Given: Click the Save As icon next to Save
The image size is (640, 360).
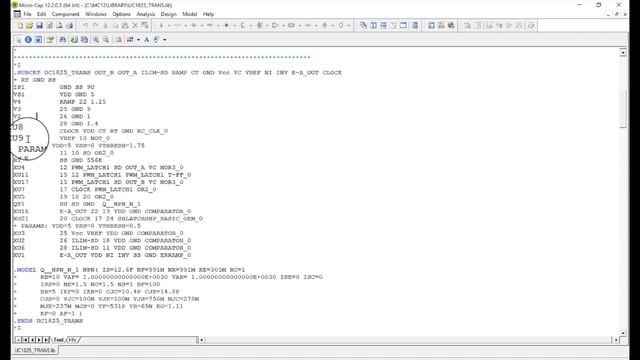Looking at the screenshot, I should pos(49,26).
